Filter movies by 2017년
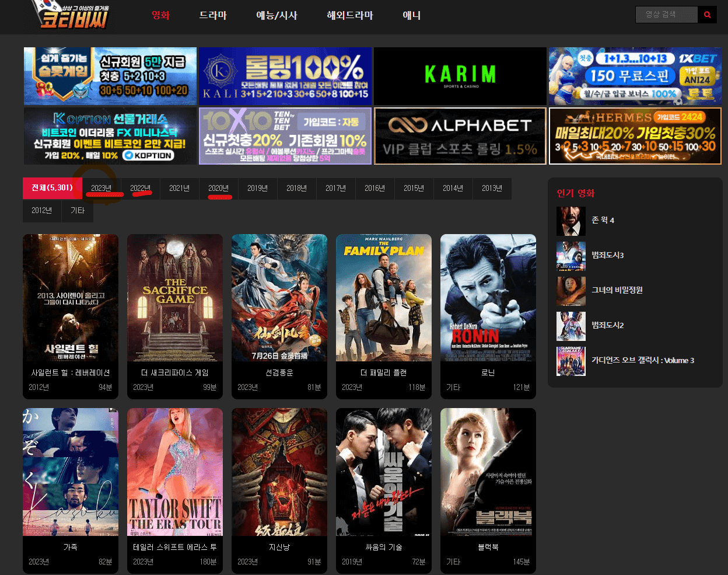This screenshot has height=575, width=728. [x=335, y=188]
